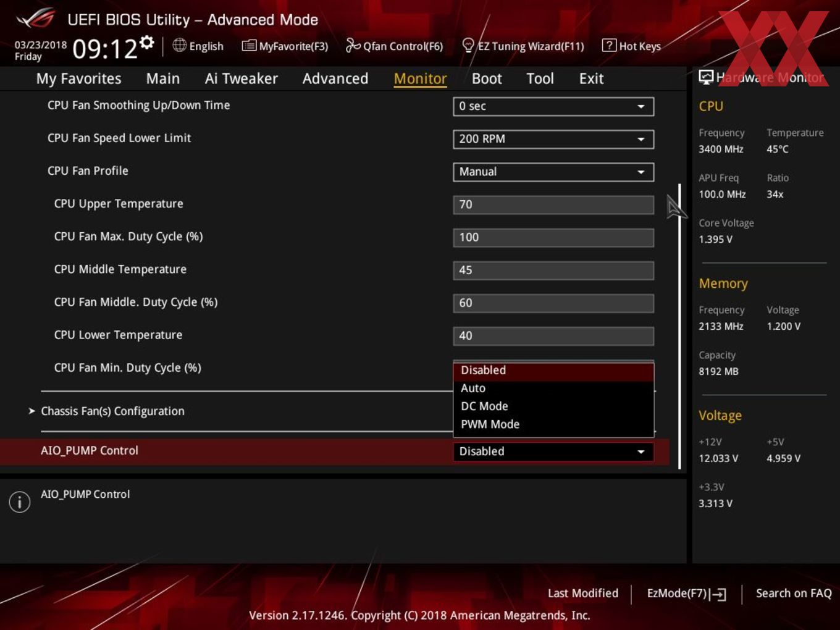Click +5V value 4.959 V
The height and width of the screenshot is (630, 840).
pyautogui.click(x=784, y=459)
